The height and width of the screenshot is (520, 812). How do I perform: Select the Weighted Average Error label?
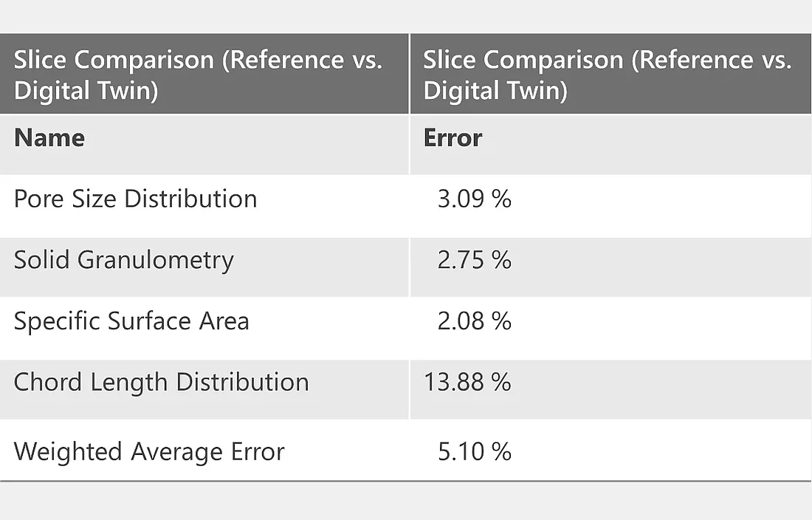pyautogui.click(x=149, y=451)
